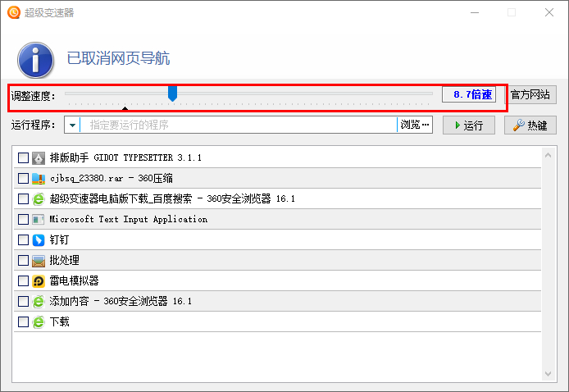Click the 钉钉 app icon

point(39,240)
